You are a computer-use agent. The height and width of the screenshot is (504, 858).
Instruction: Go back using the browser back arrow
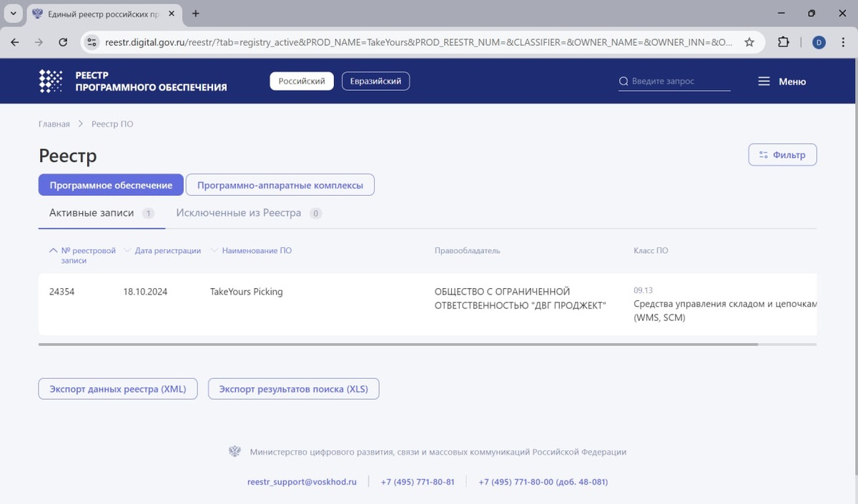(x=15, y=42)
